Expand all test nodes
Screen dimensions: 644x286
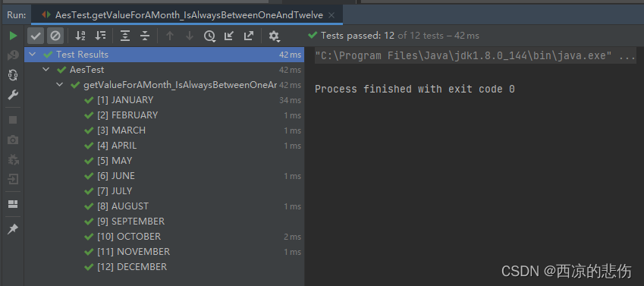click(125, 36)
